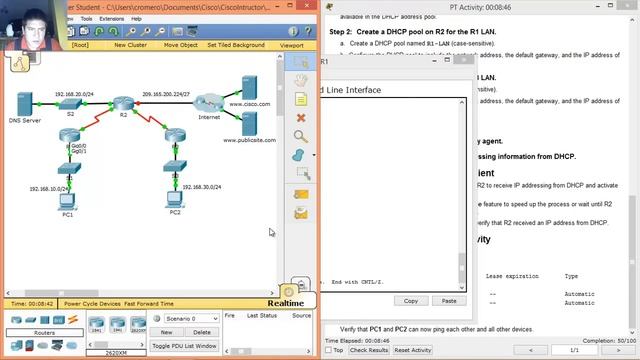The height and width of the screenshot is (360, 640).
Task: Click the Delete scenario button
Action: 202,332
